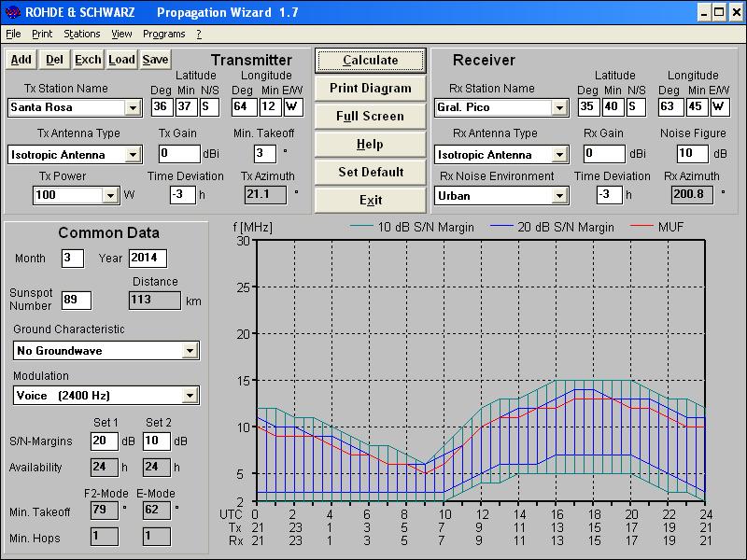Viewport: 747px width, 560px height.
Task: Expand the Tx Power dropdown
Action: [x=110, y=195]
